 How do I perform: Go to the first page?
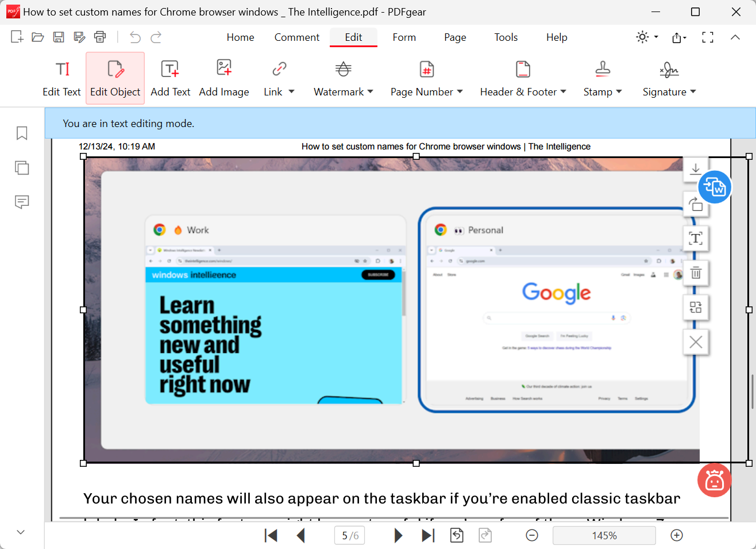point(271,536)
